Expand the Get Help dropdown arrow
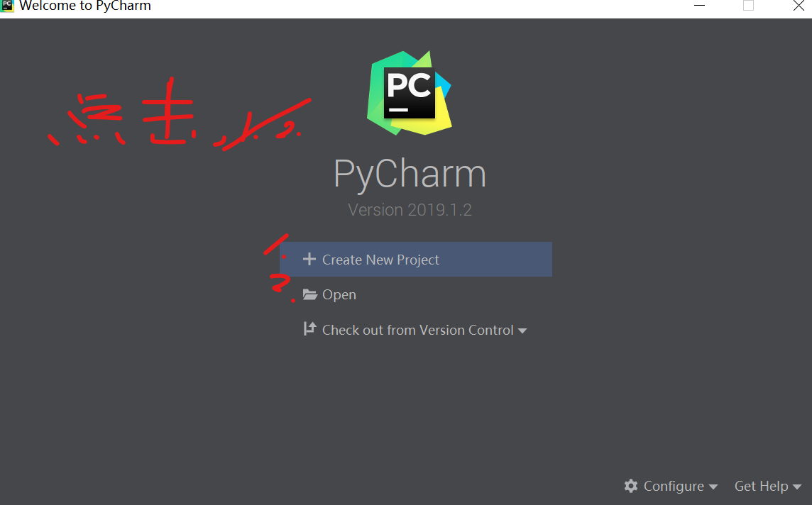The image size is (812, 505). point(797,487)
